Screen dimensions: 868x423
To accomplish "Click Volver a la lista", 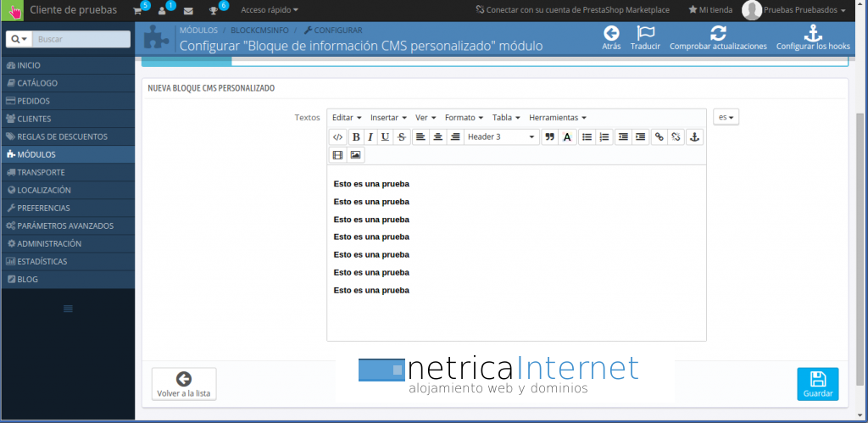I will [x=184, y=384].
